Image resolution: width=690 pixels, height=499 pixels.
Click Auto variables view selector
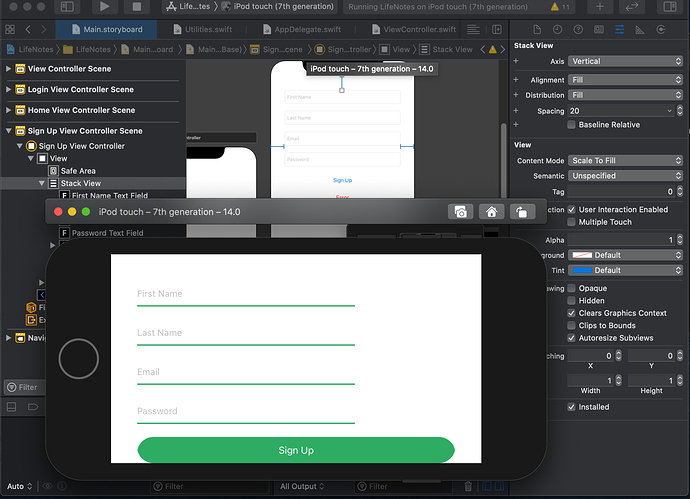coord(19,486)
